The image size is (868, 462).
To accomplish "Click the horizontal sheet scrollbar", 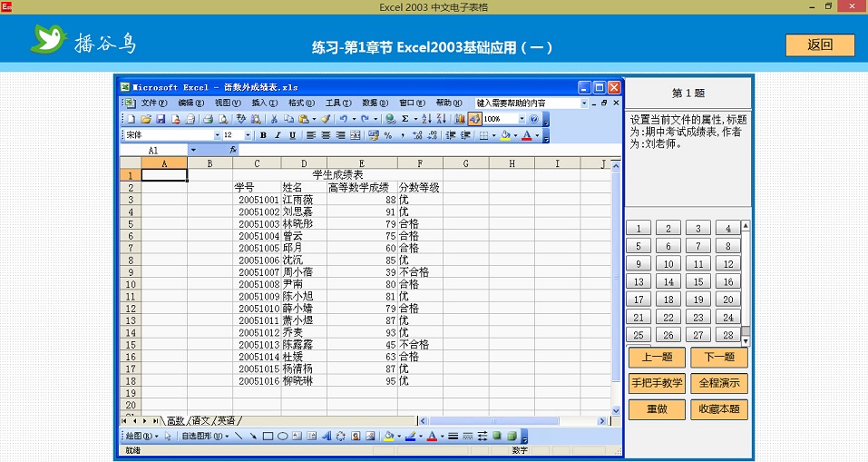I will pyautogui.click(x=512, y=421).
